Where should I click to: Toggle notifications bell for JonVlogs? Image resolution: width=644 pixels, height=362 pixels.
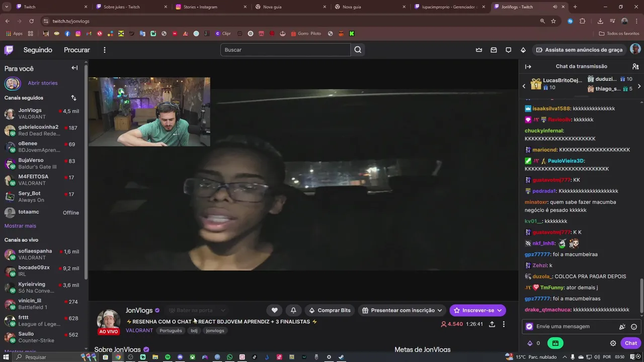[293, 310]
